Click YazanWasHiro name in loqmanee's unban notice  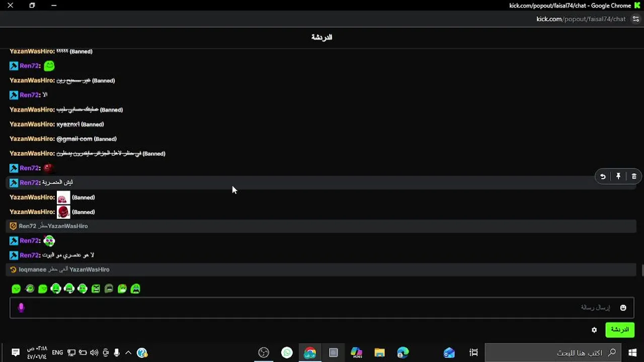pyautogui.click(x=89, y=269)
